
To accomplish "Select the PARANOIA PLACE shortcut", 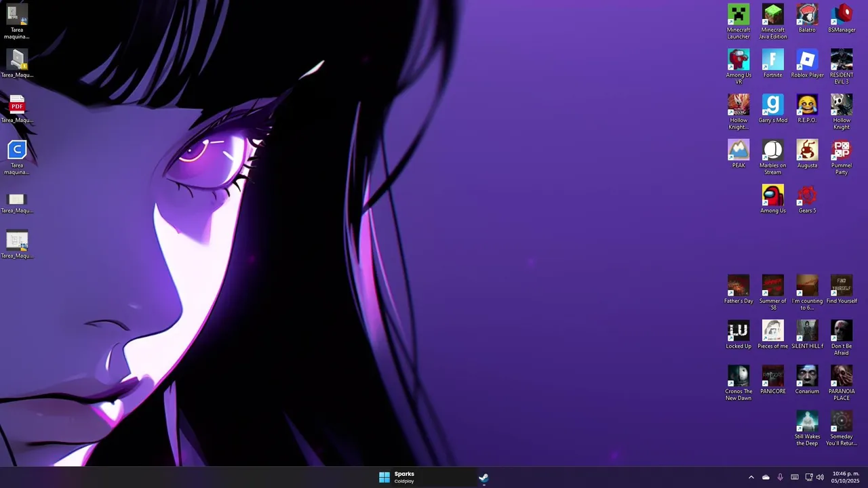I will 842,384.
